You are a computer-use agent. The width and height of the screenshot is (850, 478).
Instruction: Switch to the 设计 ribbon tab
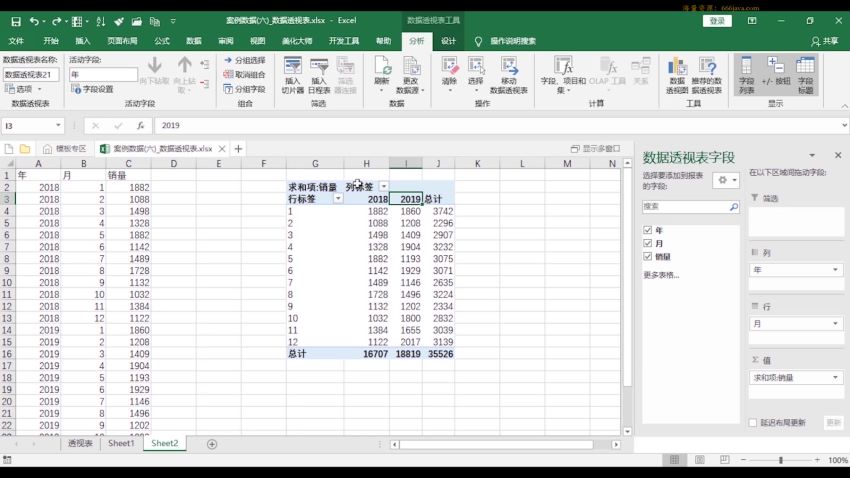(x=448, y=41)
